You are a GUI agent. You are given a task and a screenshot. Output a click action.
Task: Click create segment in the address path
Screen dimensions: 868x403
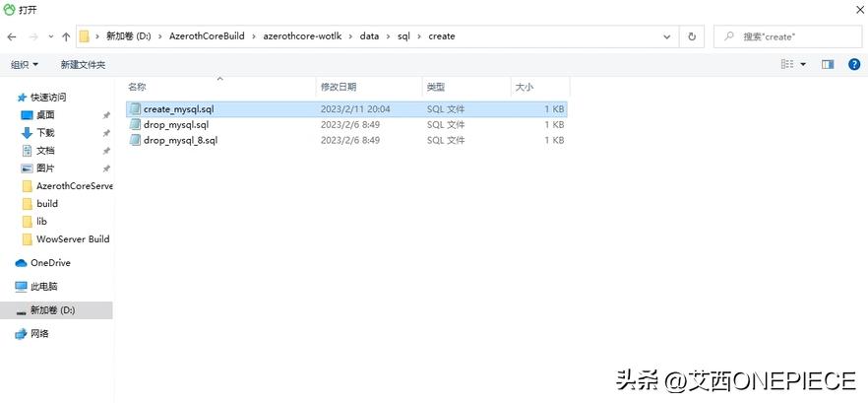point(442,36)
